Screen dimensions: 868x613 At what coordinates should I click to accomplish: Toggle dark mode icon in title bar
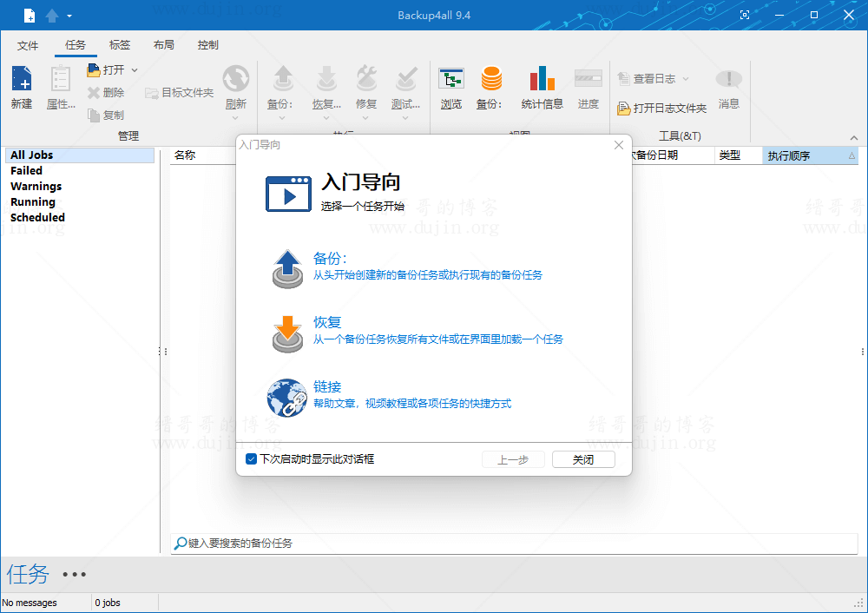[745, 15]
